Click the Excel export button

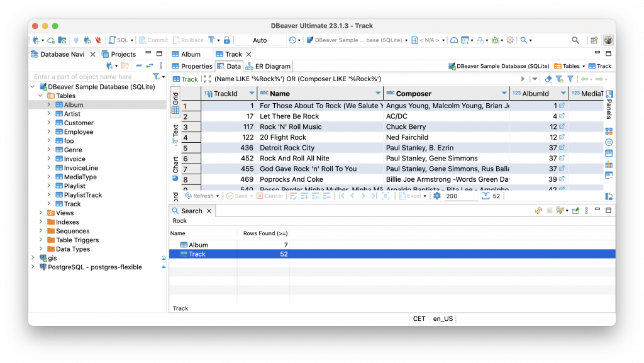[409, 196]
